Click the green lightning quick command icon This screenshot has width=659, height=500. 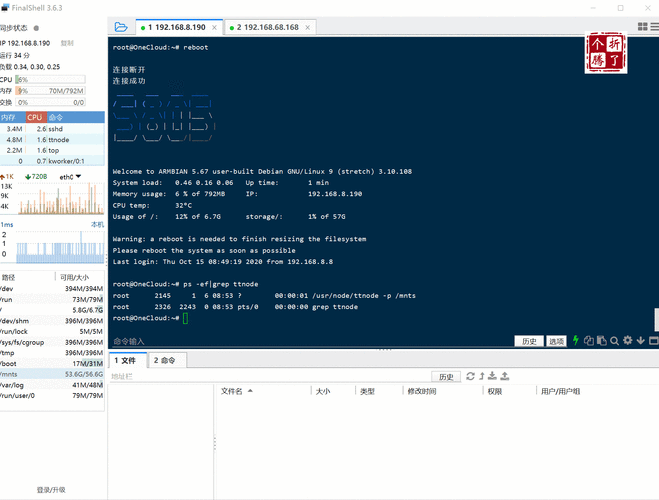[576, 340]
